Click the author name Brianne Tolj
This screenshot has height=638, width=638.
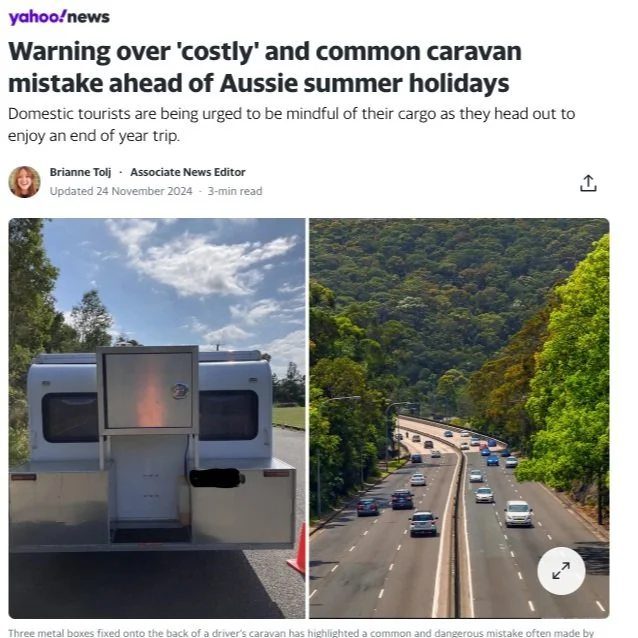[80, 172]
